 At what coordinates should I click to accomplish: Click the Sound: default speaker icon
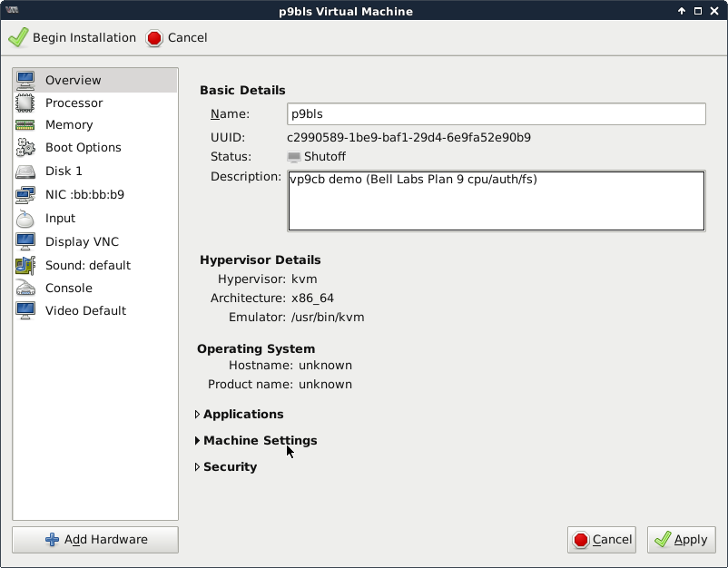pyautogui.click(x=25, y=266)
